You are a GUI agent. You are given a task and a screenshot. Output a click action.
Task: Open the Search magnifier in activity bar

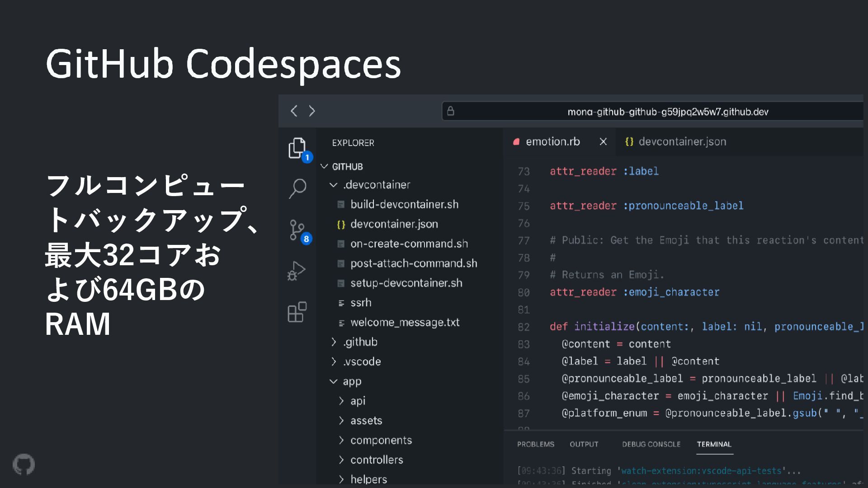click(297, 188)
